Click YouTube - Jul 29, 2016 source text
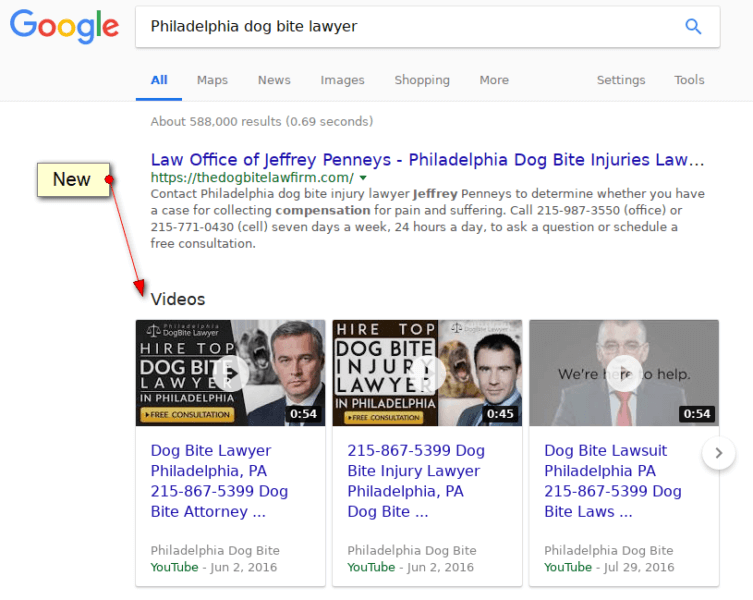 (609, 567)
